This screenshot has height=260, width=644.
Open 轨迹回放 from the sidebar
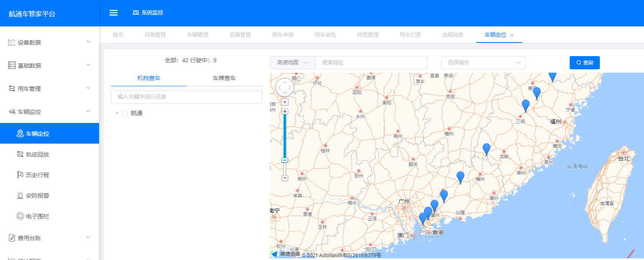click(37, 154)
